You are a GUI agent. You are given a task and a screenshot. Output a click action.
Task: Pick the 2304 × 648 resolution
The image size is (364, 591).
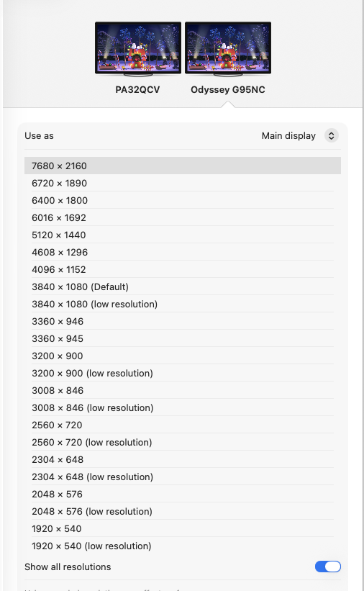(183, 460)
